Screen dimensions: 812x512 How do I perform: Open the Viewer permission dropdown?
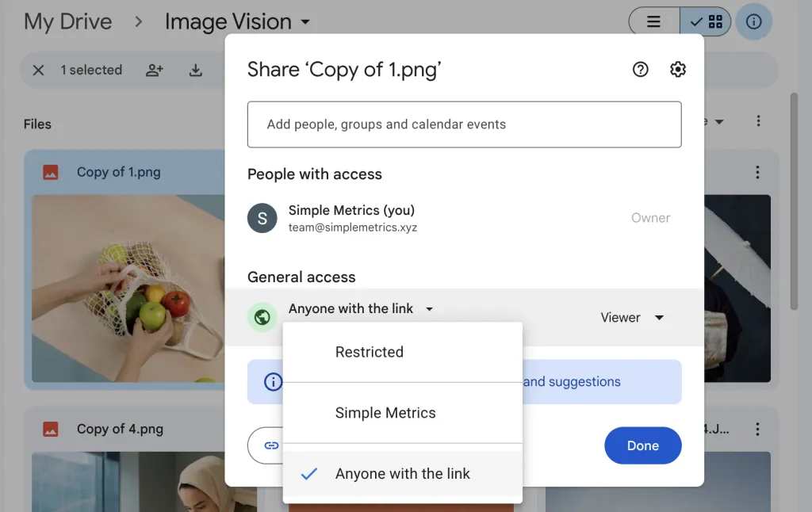coord(634,317)
